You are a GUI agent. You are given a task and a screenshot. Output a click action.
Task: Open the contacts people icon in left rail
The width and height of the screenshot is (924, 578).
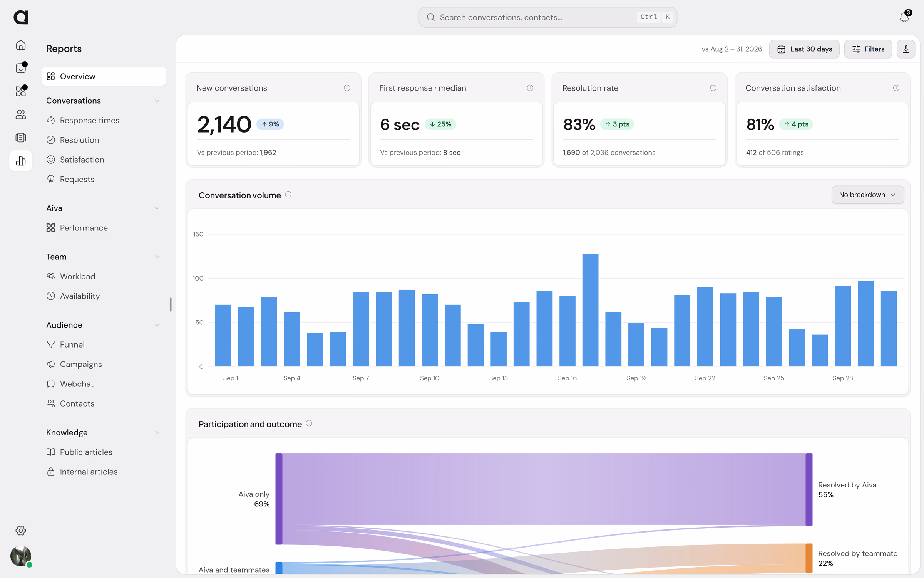[x=21, y=114]
